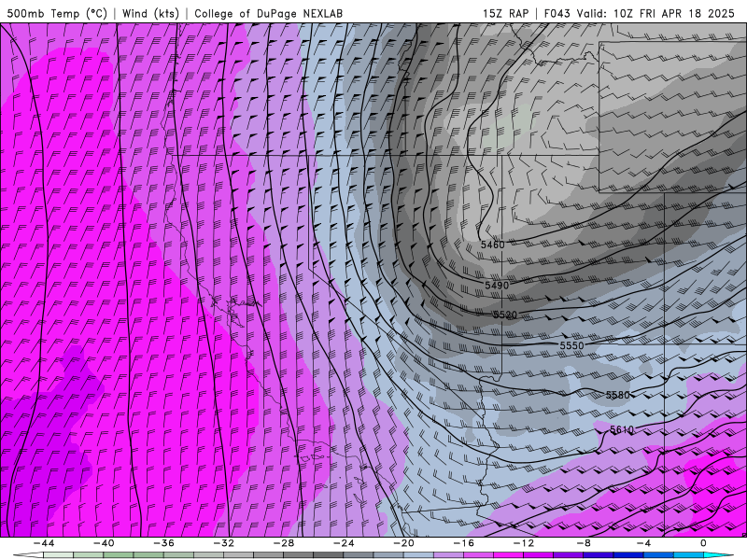
Task: Click the -12 color scale label
Action: [x=524, y=543]
